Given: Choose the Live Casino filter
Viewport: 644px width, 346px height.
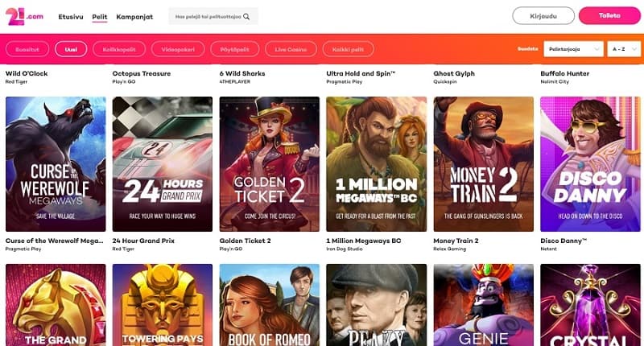Looking at the screenshot, I should click(x=291, y=49).
